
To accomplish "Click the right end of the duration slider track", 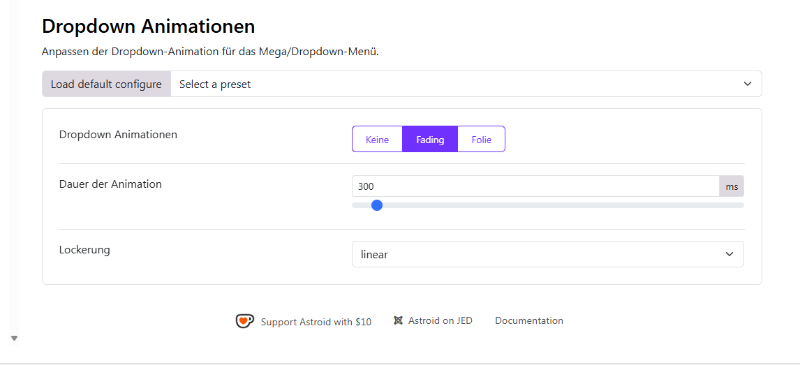I will tap(741, 205).
